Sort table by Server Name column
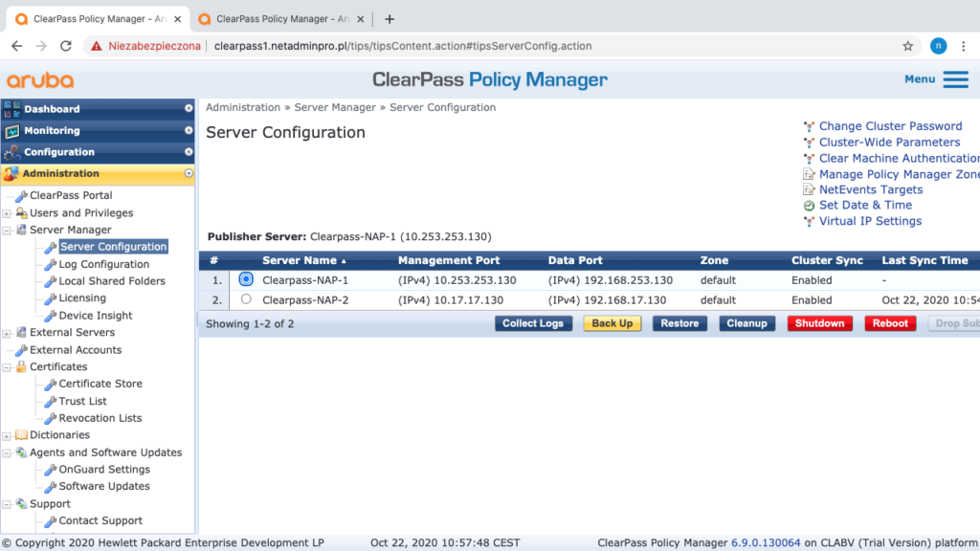This screenshot has width=980, height=551. (x=300, y=260)
